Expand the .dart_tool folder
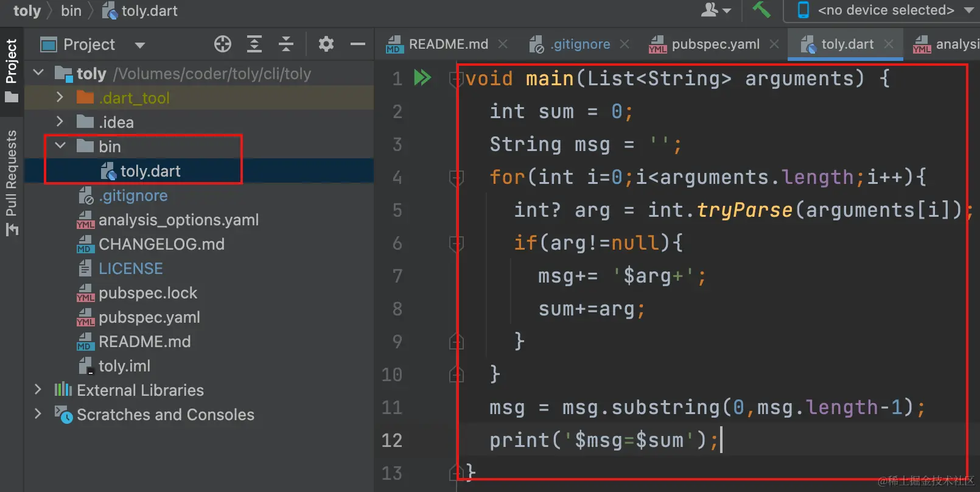This screenshot has width=980, height=492. [60, 97]
